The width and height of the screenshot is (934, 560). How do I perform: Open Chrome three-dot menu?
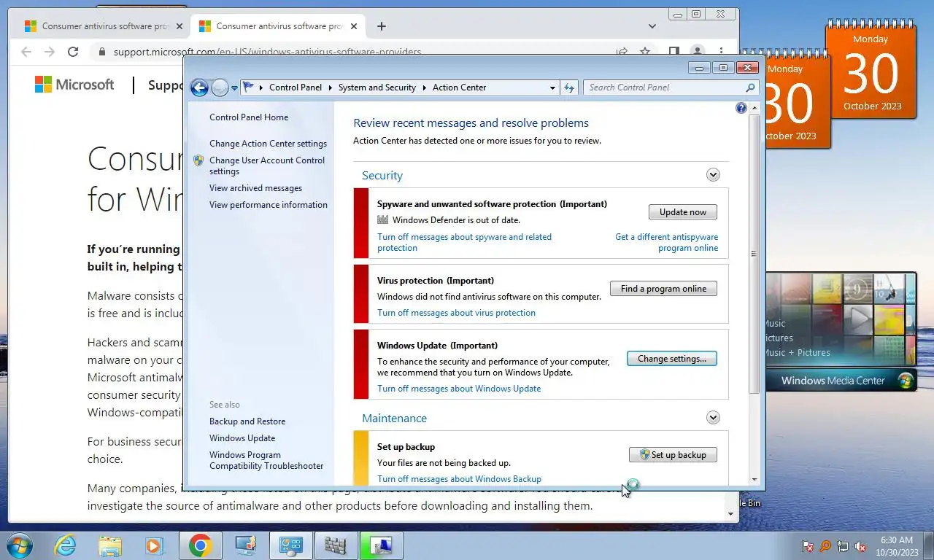pyautogui.click(x=721, y=52)
